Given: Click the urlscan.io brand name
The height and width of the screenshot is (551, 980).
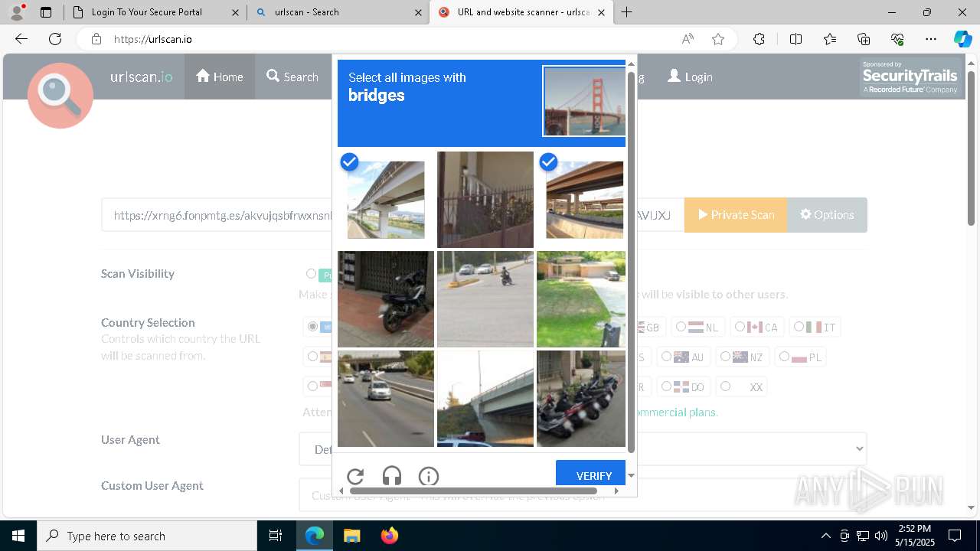Looking at the screenshot, I should (141, 77).
